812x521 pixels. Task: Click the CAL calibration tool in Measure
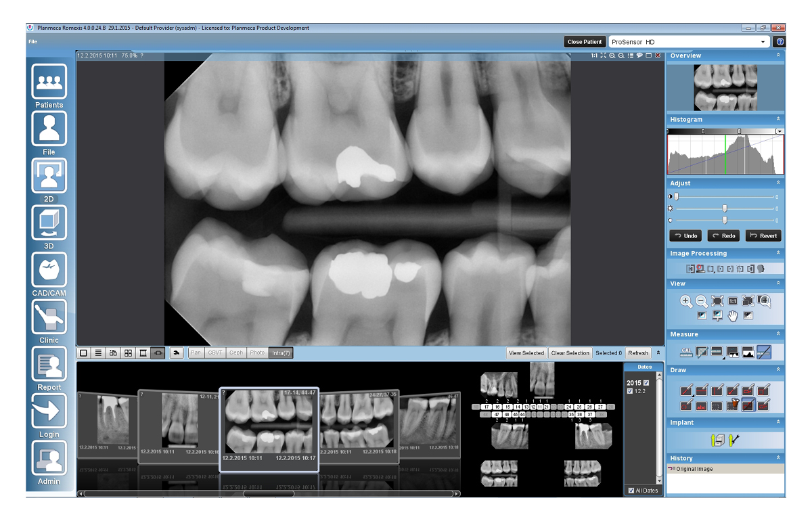coord(686,351)
